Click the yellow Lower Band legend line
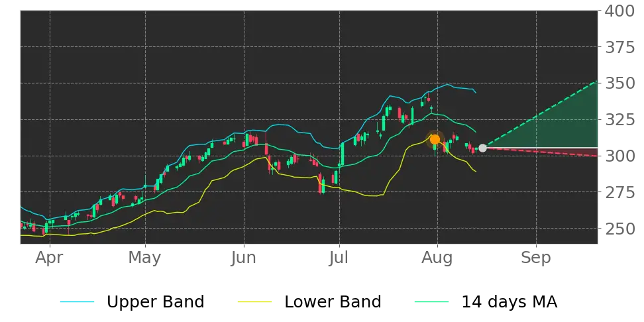Viewport: 644px width, 322px height. 255,303
